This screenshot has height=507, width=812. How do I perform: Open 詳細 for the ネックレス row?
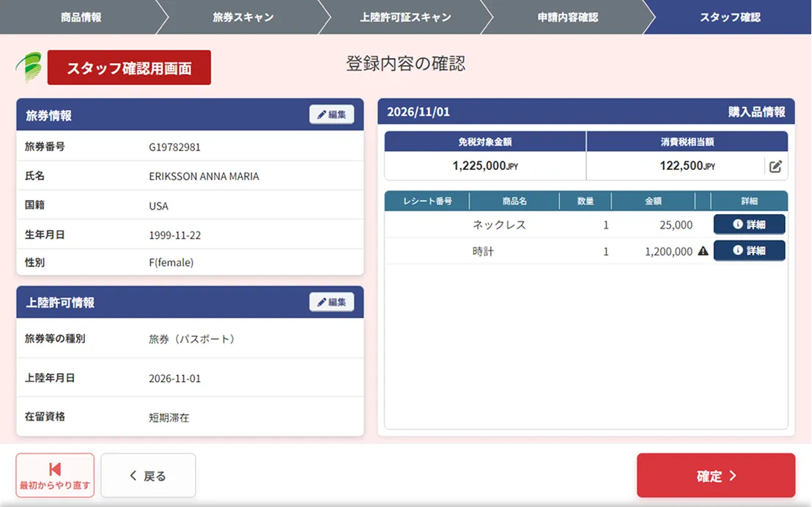click(x=749, y=224)
